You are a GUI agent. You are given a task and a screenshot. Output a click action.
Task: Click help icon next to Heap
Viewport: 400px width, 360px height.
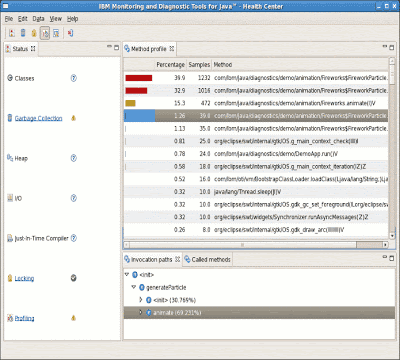(74, 158)
